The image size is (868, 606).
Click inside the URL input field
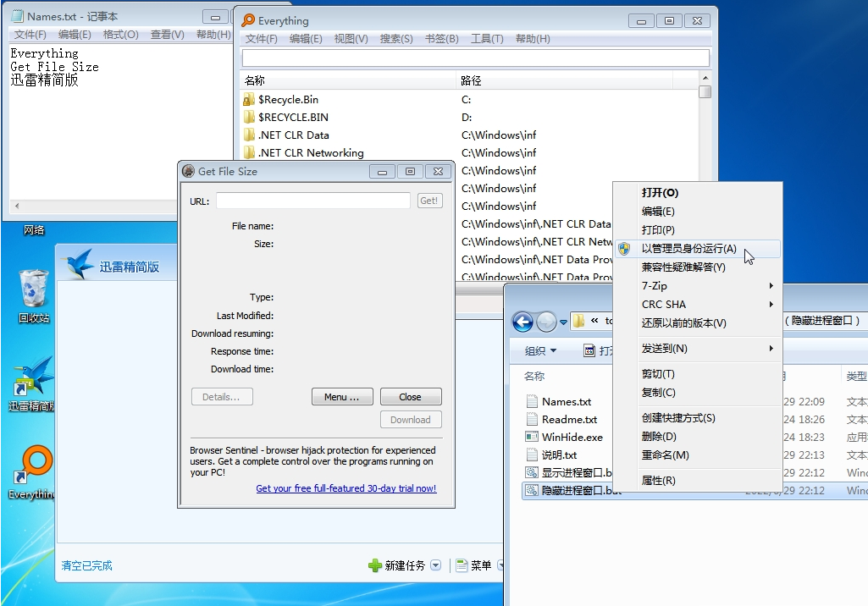click(312, 201)
